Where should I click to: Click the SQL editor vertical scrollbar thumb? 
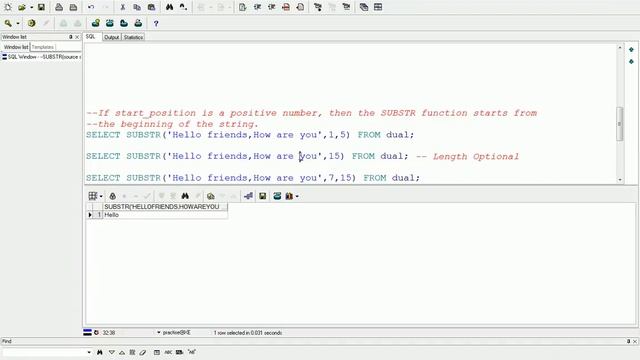point(620,123)
